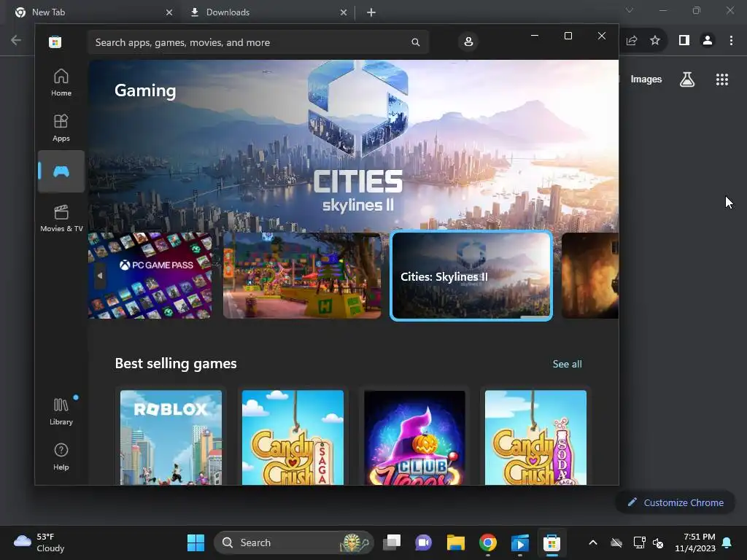Open a new Chrome tab with plus
The height and width of the screenshot is (560, 747).
[x=371, y=12]
